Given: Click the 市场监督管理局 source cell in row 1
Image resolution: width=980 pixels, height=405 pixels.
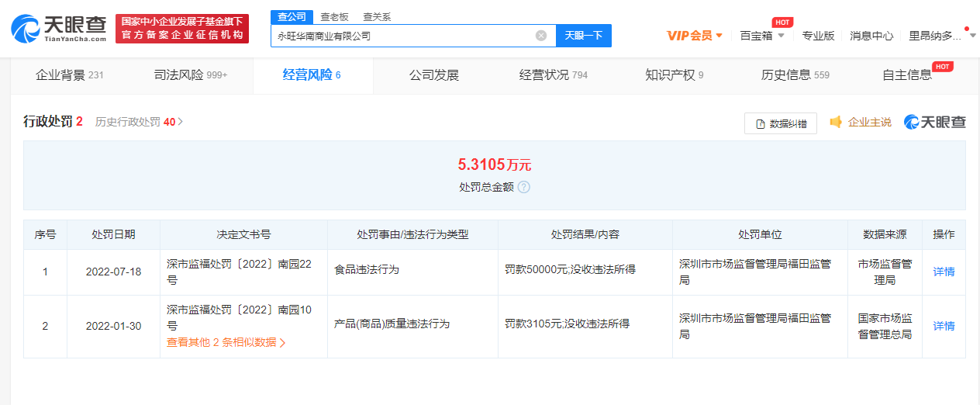Looking at the screenshot, I should pyautogui.click(x=885, y=272).
